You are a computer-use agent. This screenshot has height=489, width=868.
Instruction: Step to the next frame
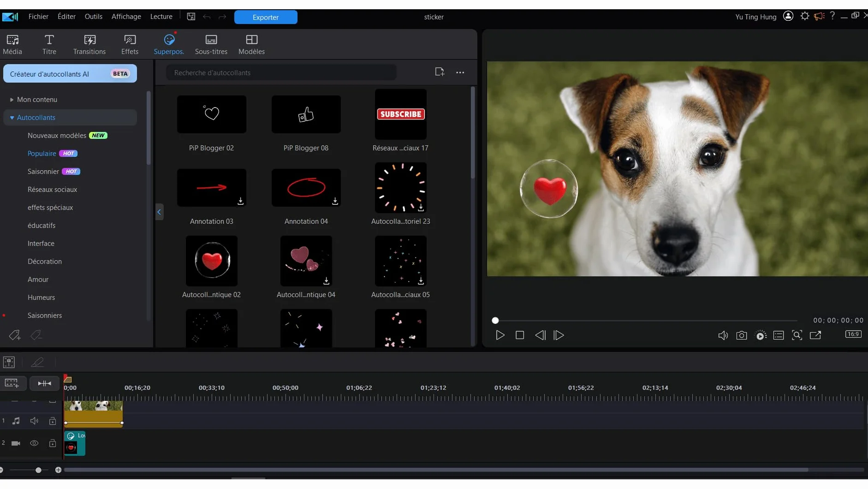(559, 335)
